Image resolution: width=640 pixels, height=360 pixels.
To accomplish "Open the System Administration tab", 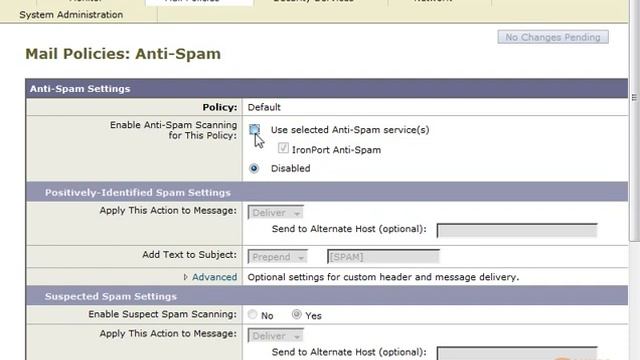I will [x=71, y=15].
